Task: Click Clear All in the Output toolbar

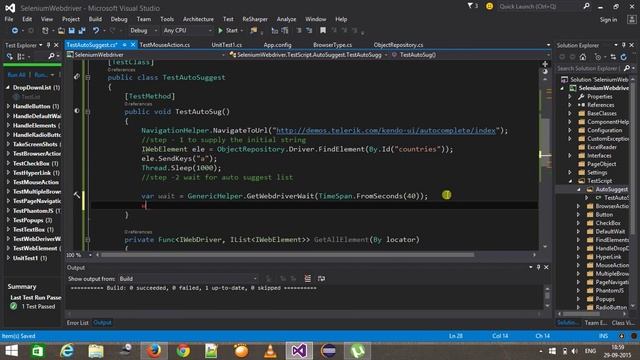Action: coord(307,278)
